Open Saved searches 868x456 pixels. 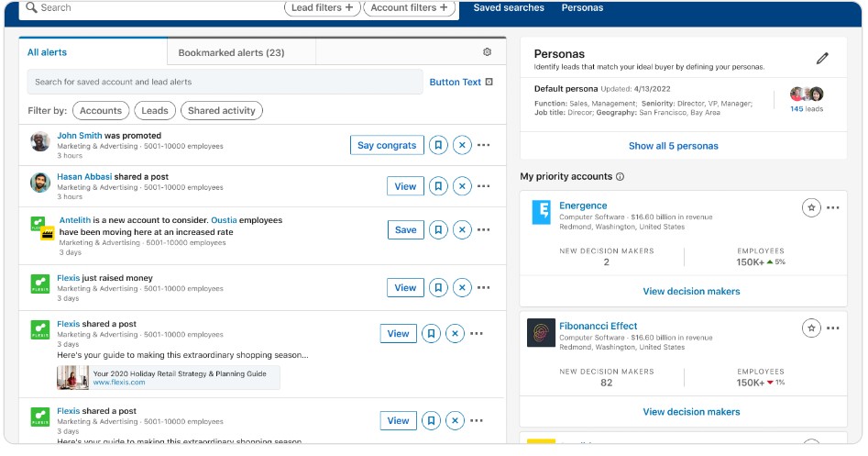pos(509,7)
